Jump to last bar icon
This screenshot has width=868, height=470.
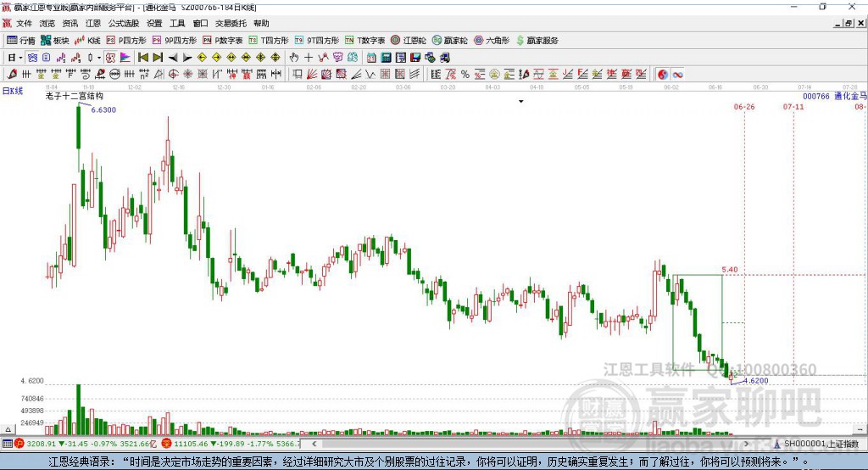pos(158,57)
